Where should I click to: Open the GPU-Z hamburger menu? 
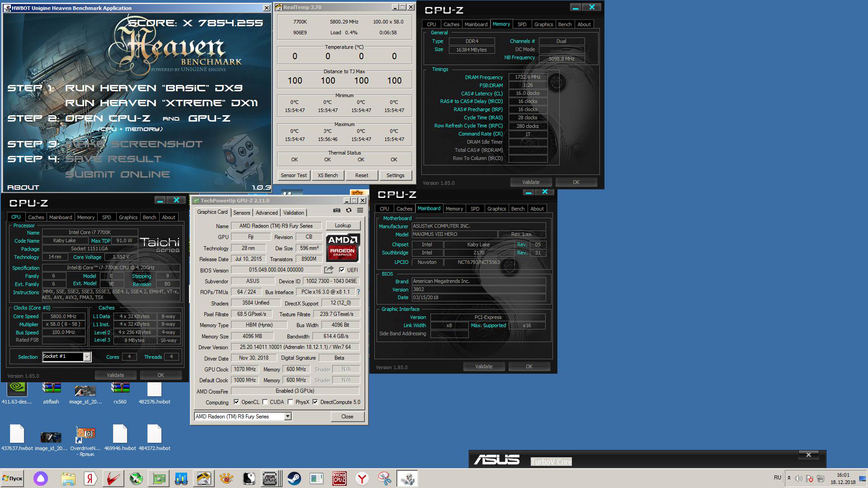pyautogui.click(x=360, y=210)
